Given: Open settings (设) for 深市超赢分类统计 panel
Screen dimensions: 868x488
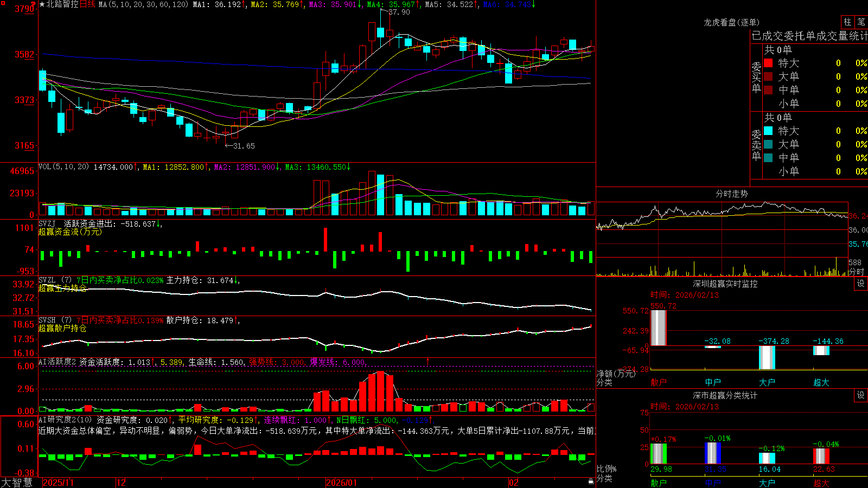Looking at the screenshot, I should pos(861,395).
